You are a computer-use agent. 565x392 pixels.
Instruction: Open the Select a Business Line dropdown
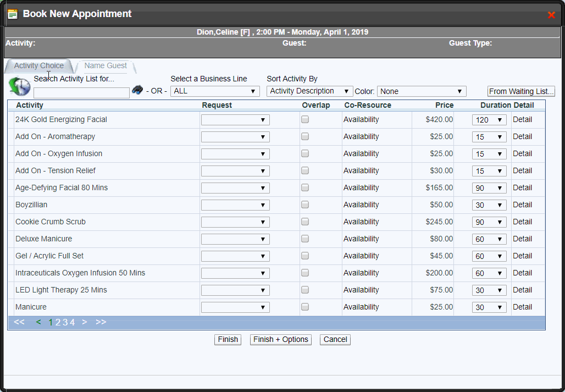(215, 91)
